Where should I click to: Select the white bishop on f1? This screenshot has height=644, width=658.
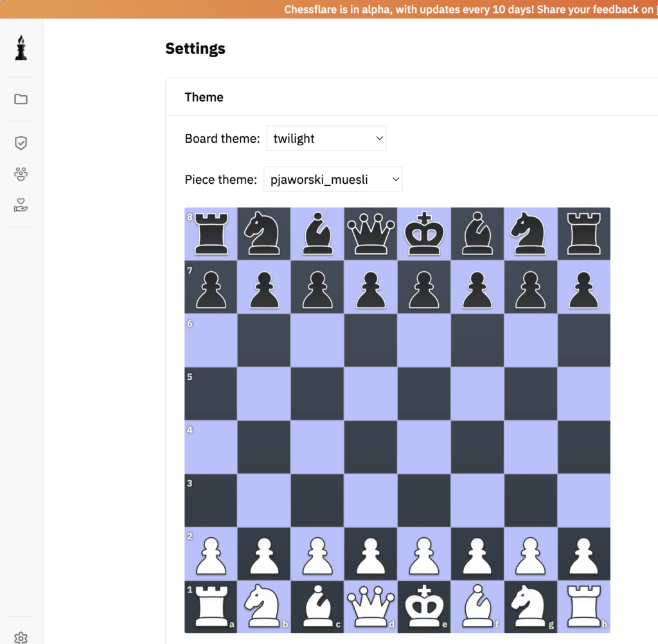click(477, 607)
